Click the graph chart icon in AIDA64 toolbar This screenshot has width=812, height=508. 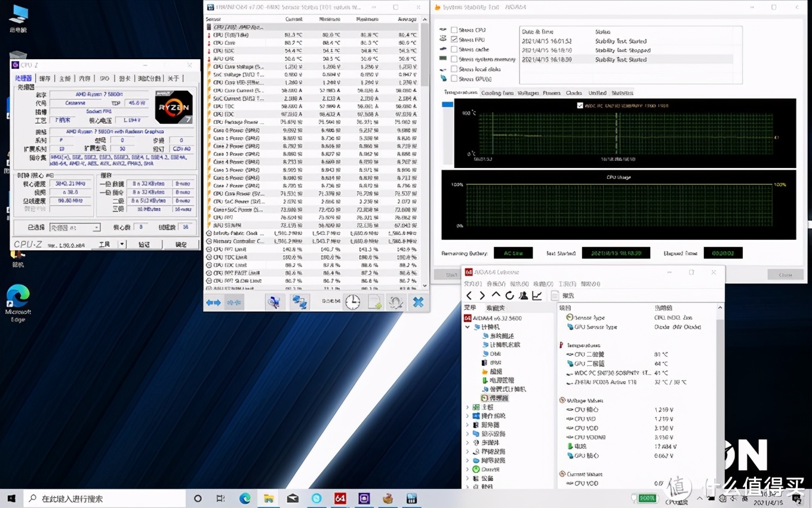tap(537, 295)
